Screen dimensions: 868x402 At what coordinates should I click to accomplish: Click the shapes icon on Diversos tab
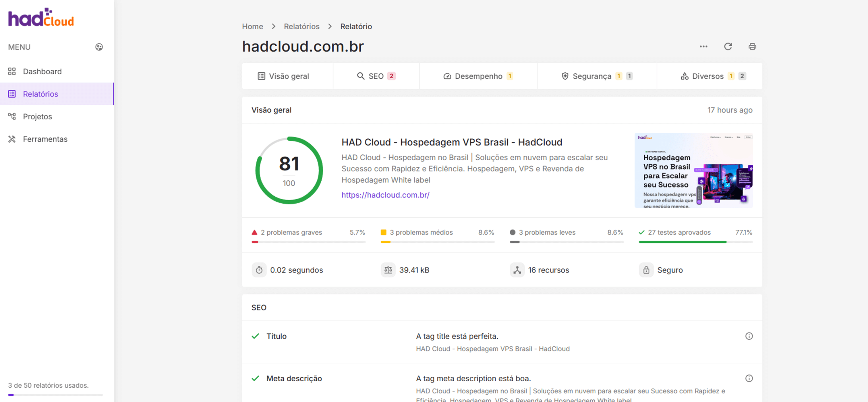click(x=684, y=76)
